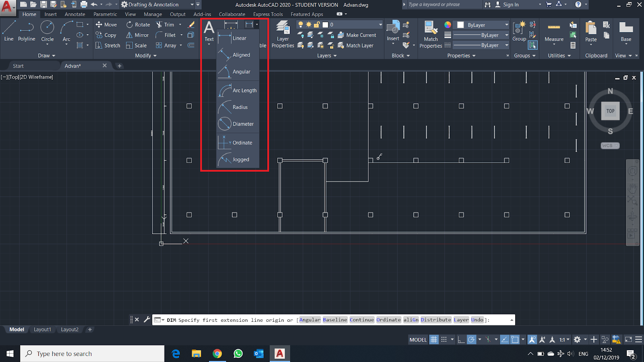
Task: Switch to Layout1 tab
Action: (x=42, y=329)
